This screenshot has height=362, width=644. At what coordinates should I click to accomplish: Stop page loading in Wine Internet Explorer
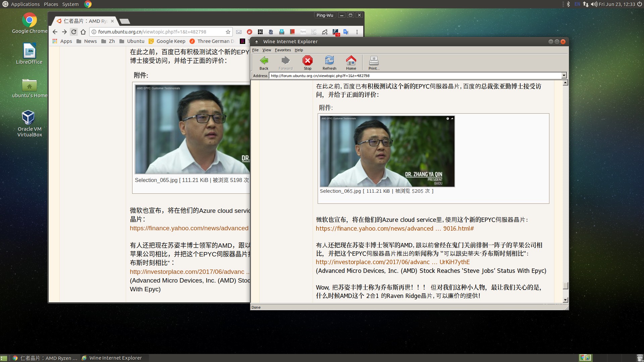point(308,63)
